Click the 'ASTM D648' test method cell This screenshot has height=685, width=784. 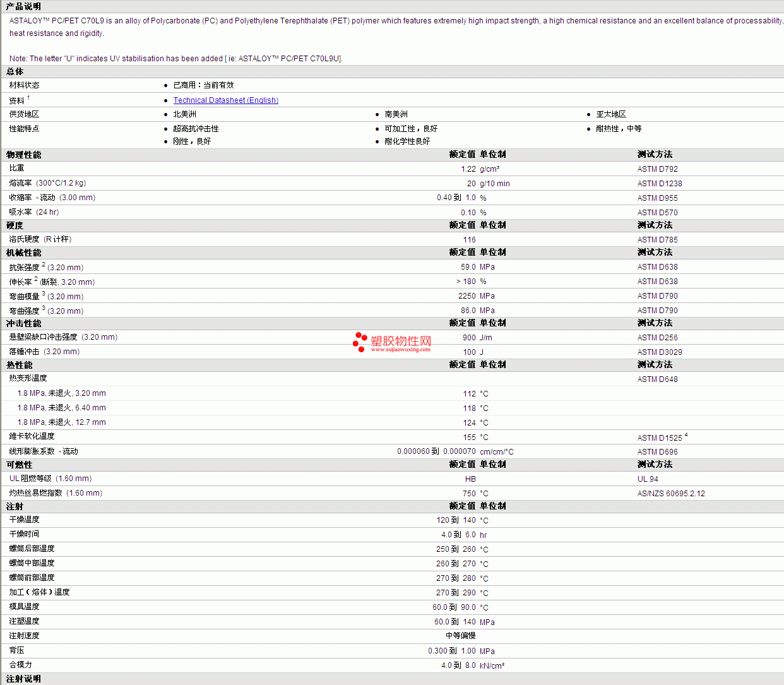(658, 379)
